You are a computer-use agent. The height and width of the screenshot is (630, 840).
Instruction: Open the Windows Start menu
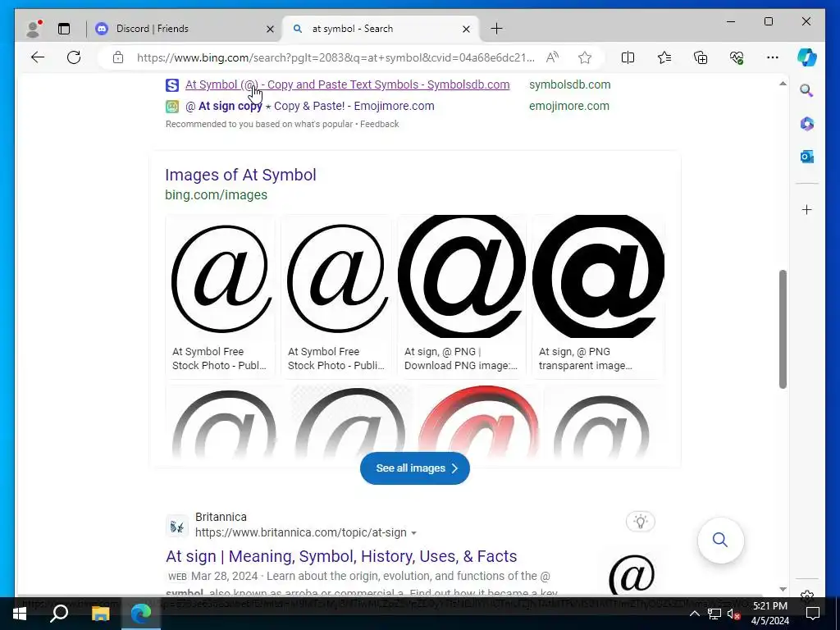tap(20, 614)
